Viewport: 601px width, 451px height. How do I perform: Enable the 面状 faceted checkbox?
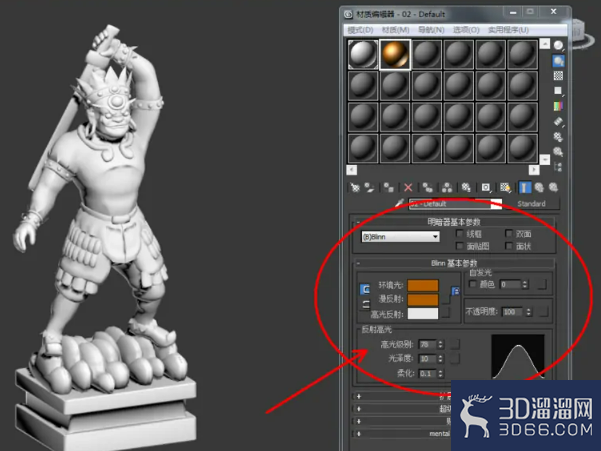509,246
